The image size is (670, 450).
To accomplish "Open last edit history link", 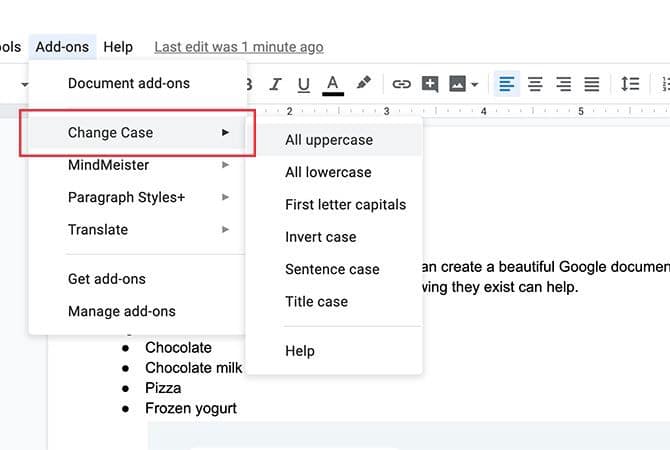I will coord(239,47).
